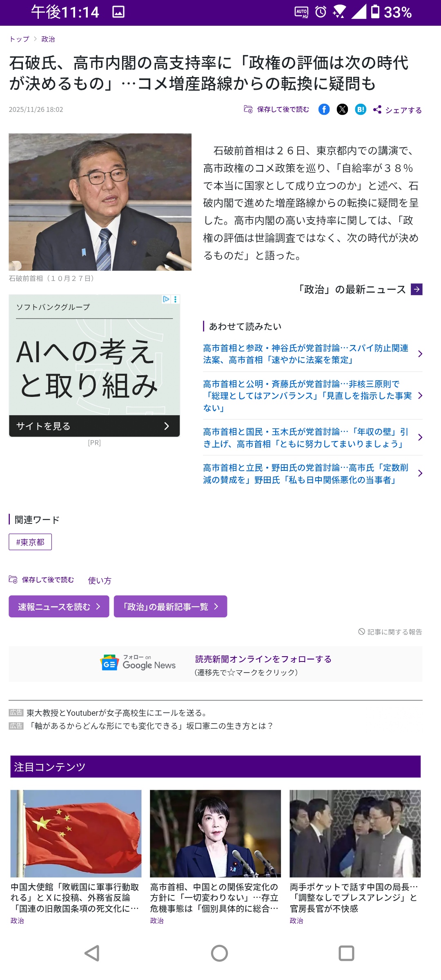Viewport: 441px width, 980px height.
Task: Tap the AdChoices triangle icon
Action: [166, 299]
